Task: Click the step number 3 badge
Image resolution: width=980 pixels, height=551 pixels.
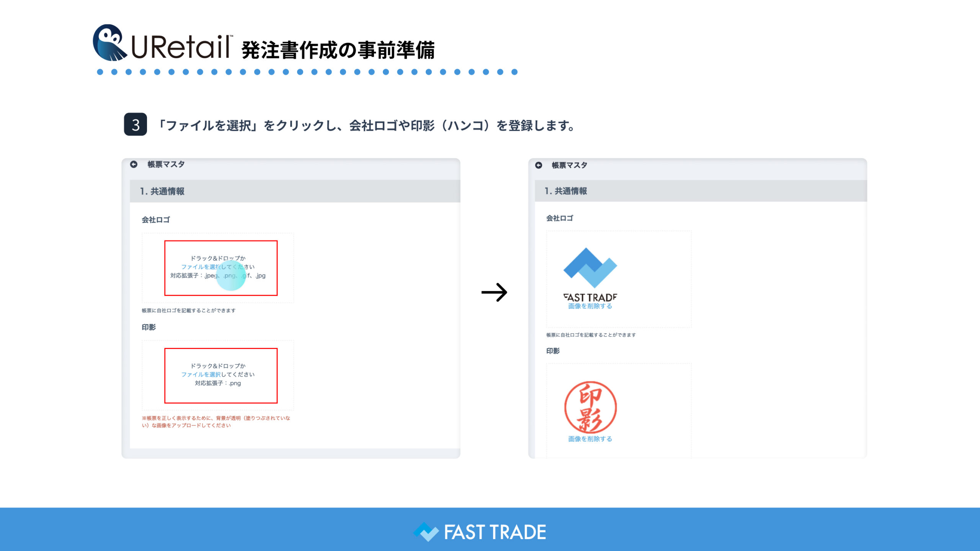Action: pyautogui.click(x=136, y=124)
